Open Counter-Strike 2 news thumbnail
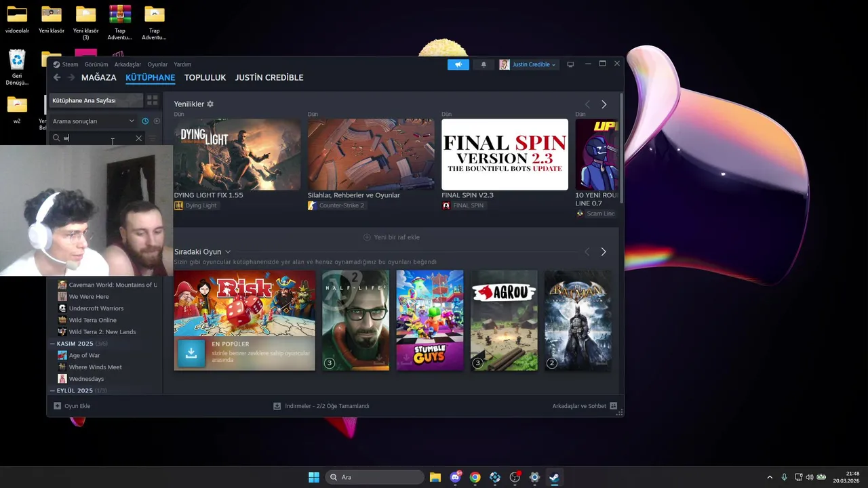 pos(371,155)
